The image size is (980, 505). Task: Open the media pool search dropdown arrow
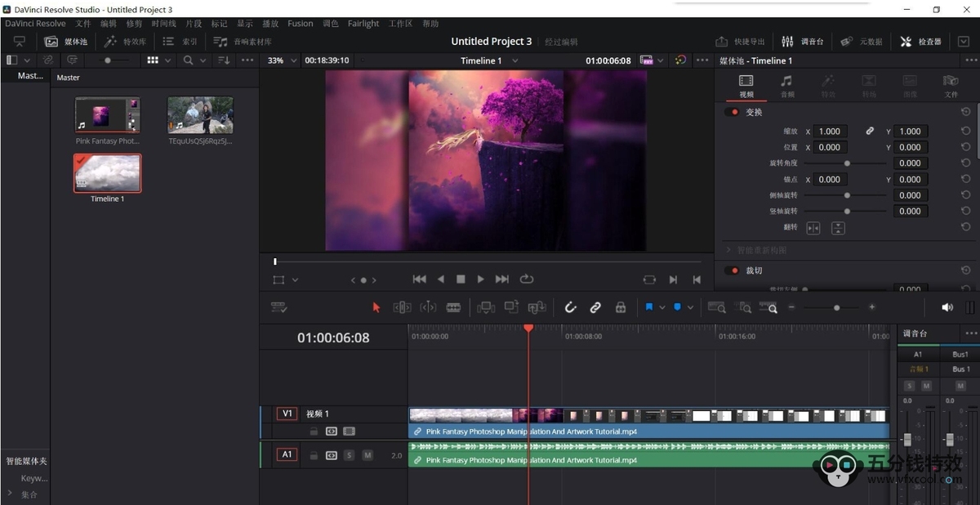pyautogui.click(x=203, y=60)
